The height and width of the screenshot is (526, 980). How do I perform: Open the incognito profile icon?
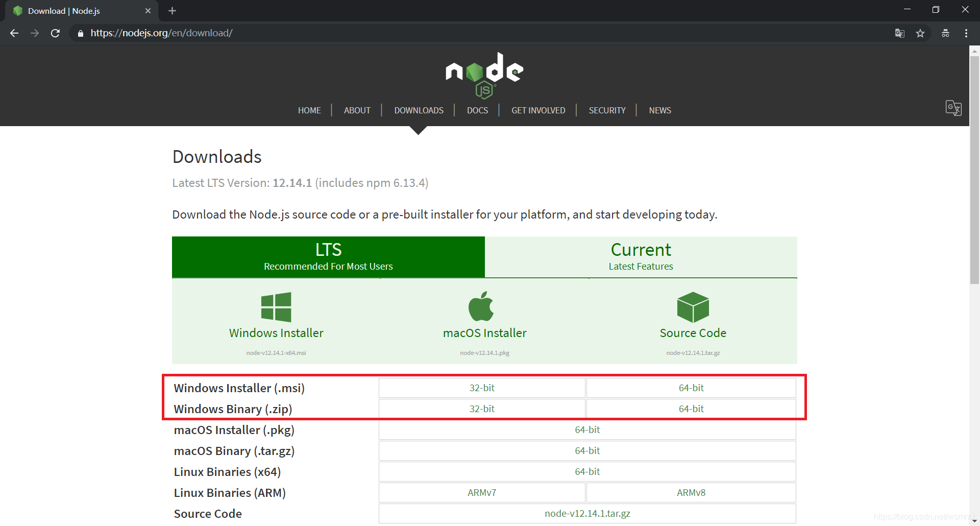pyautogui.click(x=945, y=33)
